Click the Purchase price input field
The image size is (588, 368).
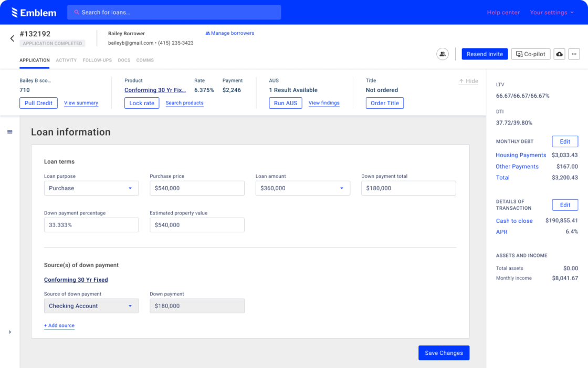(x=197, y=188)
